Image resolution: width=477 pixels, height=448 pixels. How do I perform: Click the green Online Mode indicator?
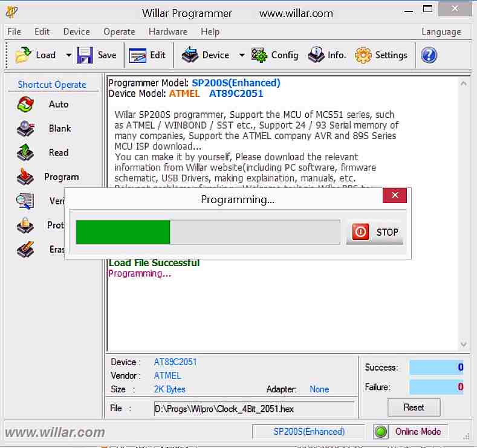[380, 432]
